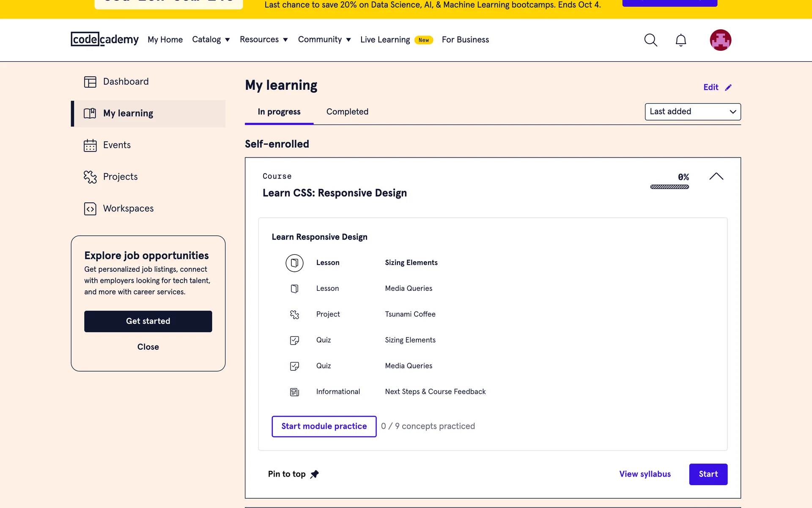Image resolution: width=812 pixels, height=508 pixels.
Task: Open the notifications bell
Action: tap(680, 40)
